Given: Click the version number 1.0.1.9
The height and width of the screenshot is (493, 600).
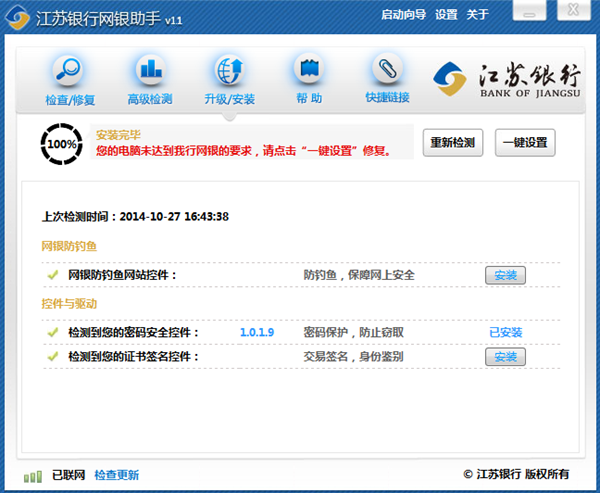Looking at the screenshot, I should click(x=257, y=332).
